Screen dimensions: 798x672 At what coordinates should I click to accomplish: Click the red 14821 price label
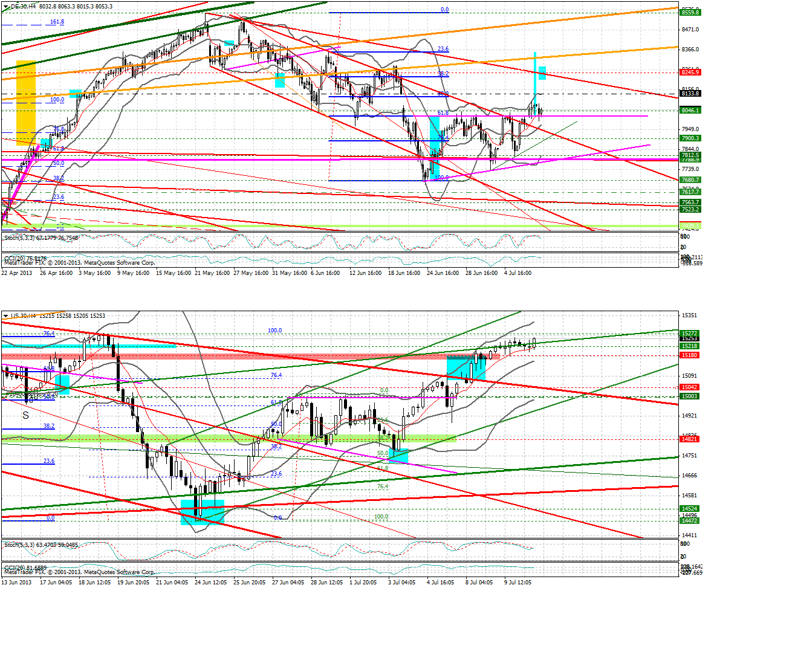[x=689, y=439]
